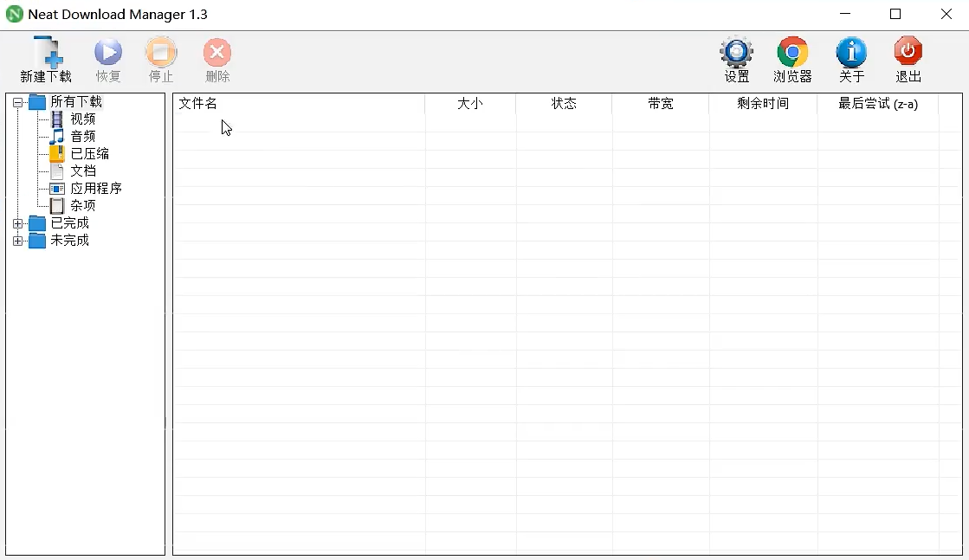This screenshot has width=969, height=560.
Task: Collapse the 所有下载 tree node
Action: click(18, 102)
